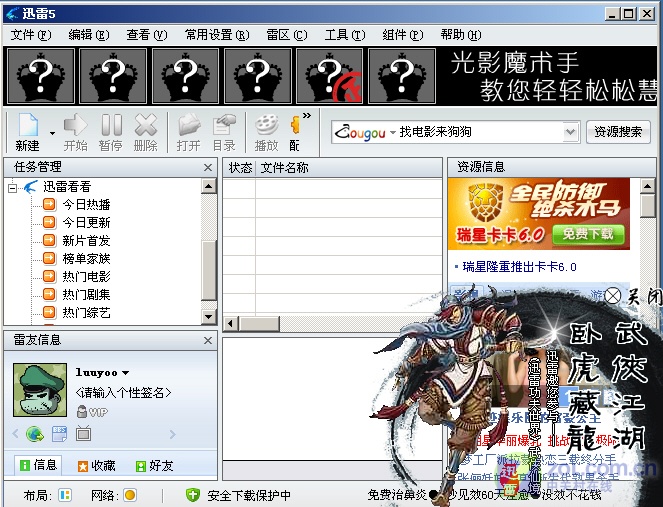
Task: Open the dropdown arrow beside 新建
Action: (x=52, y=133)
